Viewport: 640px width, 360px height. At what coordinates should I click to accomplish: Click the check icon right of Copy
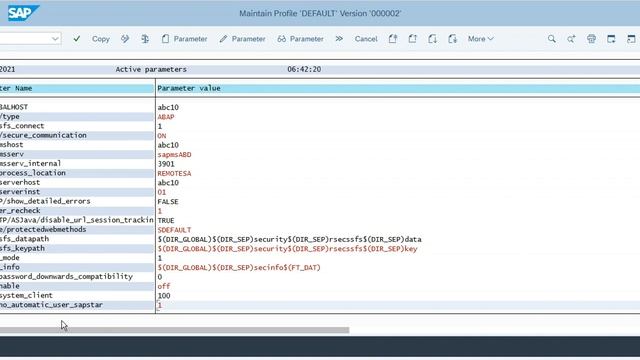(125, 39)
